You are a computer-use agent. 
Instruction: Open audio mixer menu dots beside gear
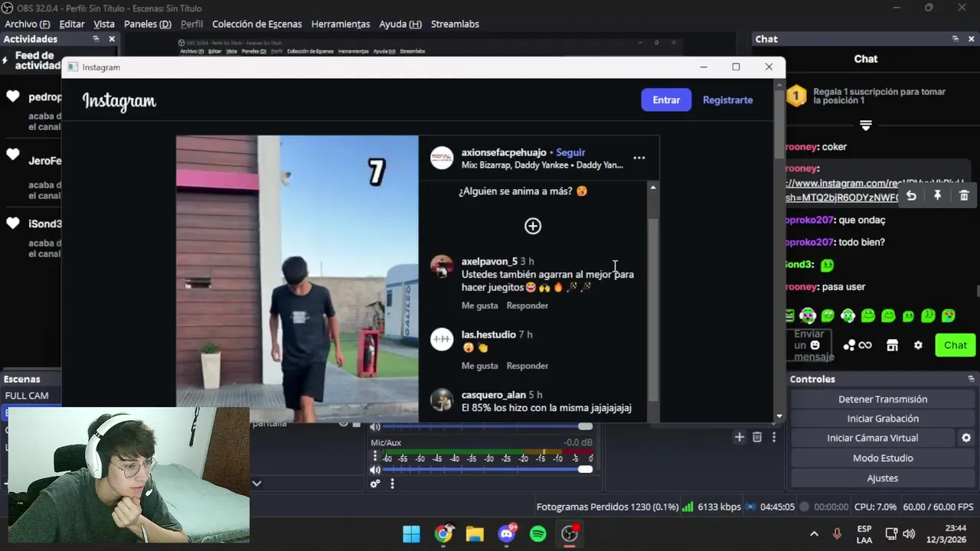392,484
